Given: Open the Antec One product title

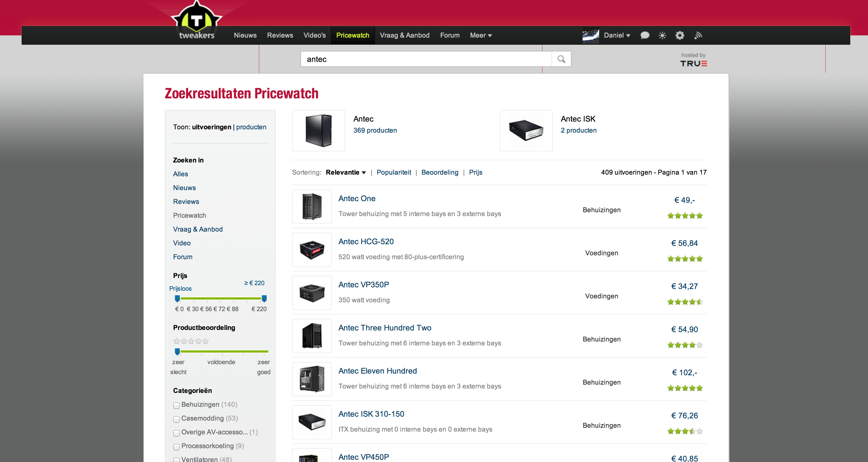Looking at the screenshot, I should [x=357, y=198].
